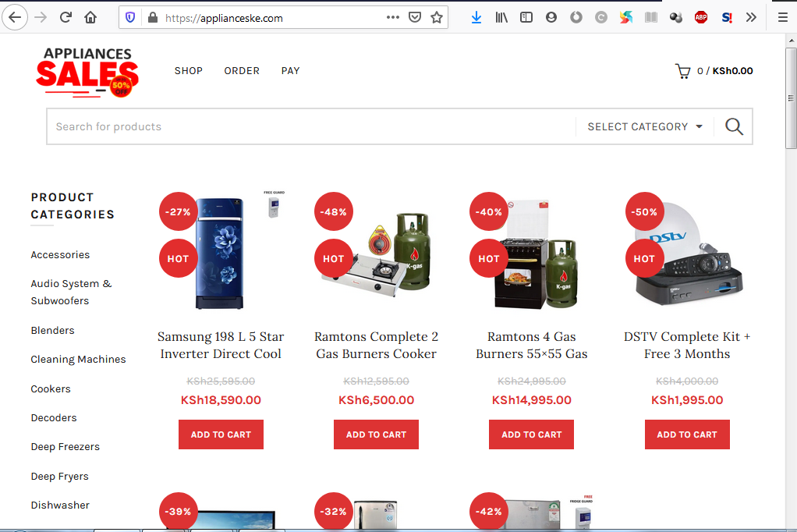This screenshot has height=532, width=797.
Task: Add the Samsung 198 L fridge to cart
Action: point(221,434)
